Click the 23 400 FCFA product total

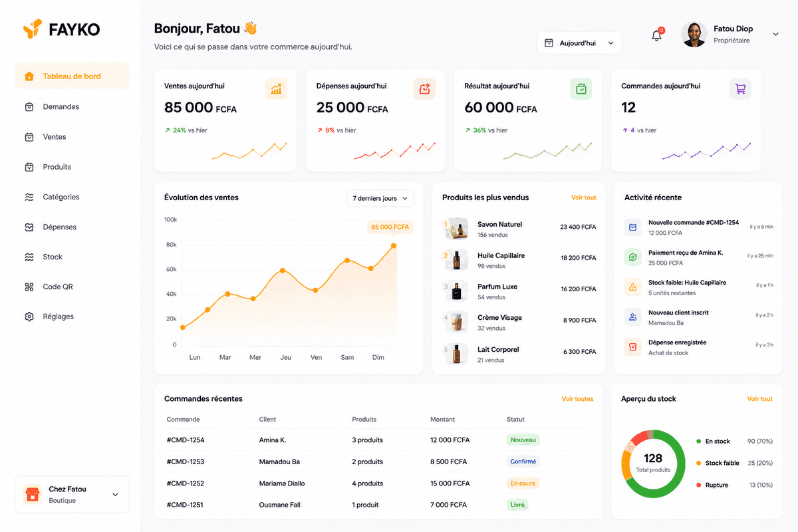tap(578, 227)
